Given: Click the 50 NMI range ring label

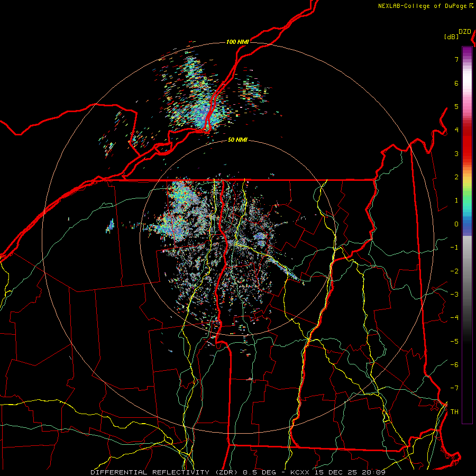Looking at the screenshot, I should 237,140.
